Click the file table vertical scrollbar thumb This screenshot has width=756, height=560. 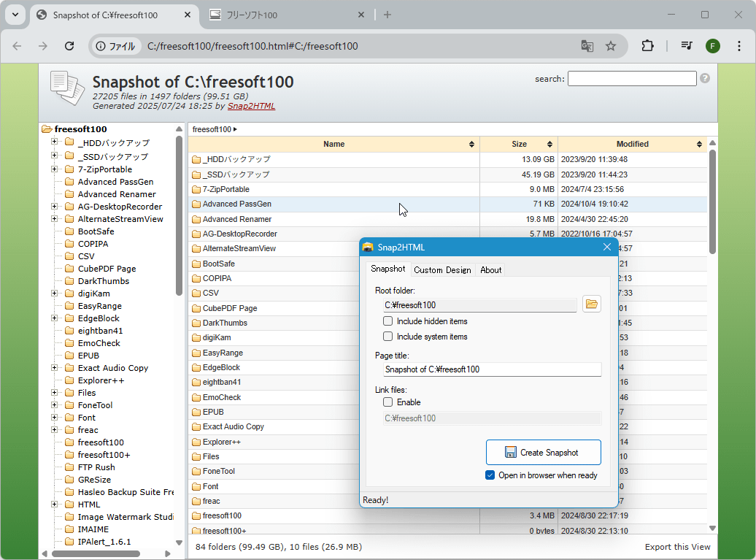[x=712, y=202]
